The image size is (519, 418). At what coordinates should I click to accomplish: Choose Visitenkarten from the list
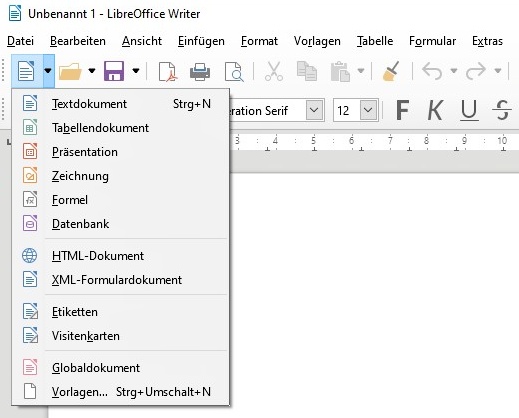point(121,336)
